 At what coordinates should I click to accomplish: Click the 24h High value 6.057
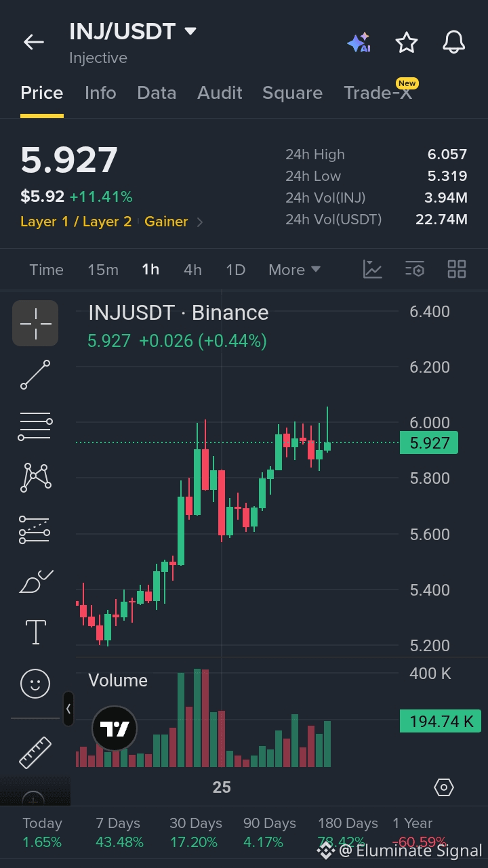pyautogui.click(x=447, y=154)
